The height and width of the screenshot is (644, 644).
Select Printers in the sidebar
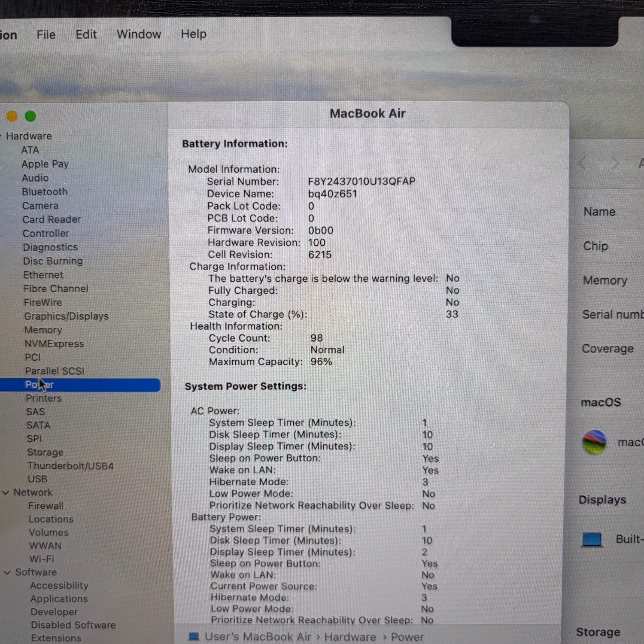[44, 398]
